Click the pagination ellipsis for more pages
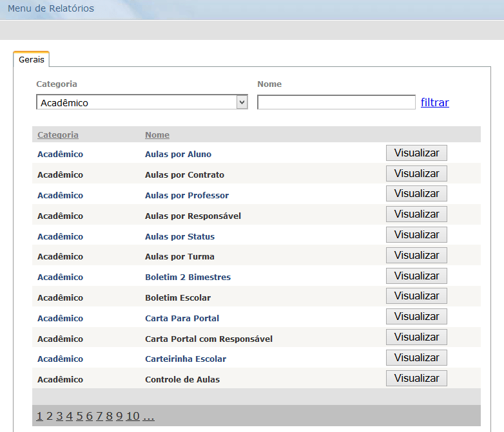This screenshot has width=504, height=432. pos(148,416)
